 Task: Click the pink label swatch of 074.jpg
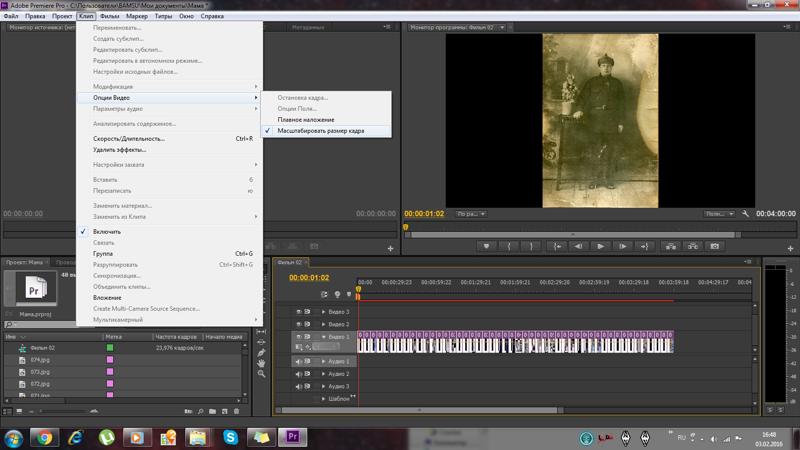coord(111,359)
